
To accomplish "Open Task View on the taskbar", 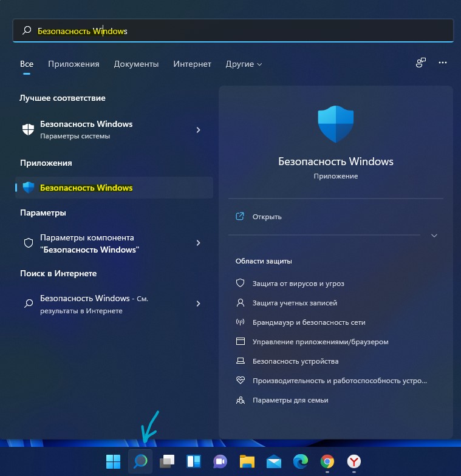I will pos(166,461).
